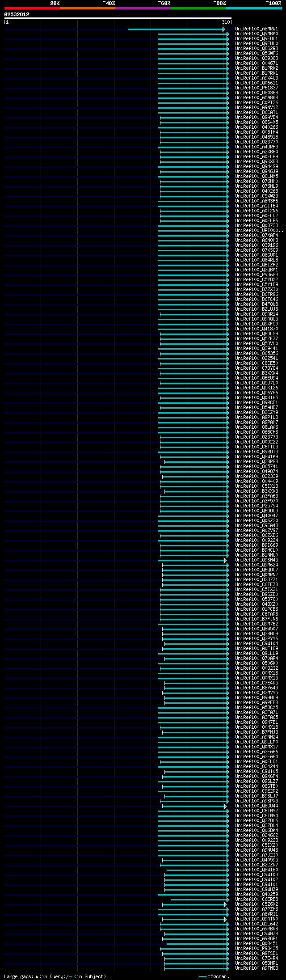Select the UniRef100_Q9LLL9 label
This screenshot has height=980, width=286.
pyautogui.click(x=257, y=654)
